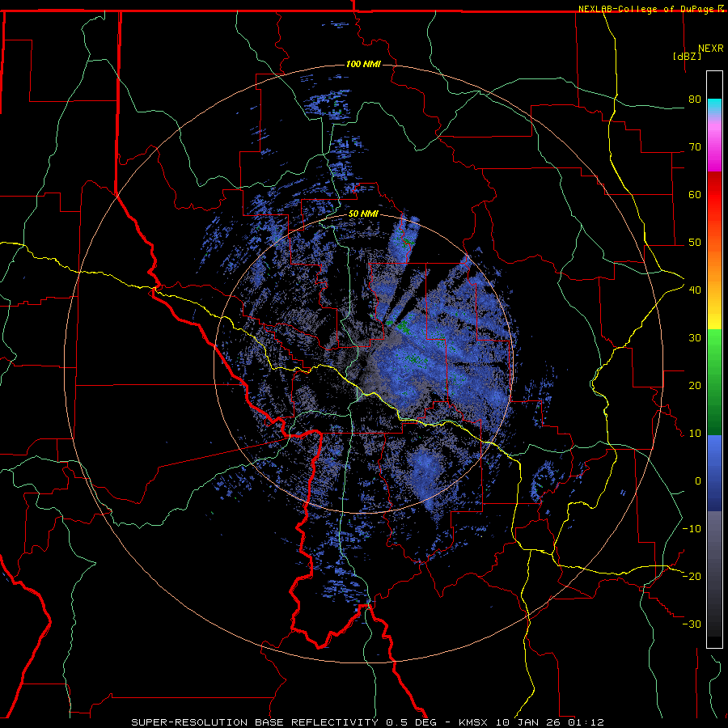Click the 20 value on dBZ scale
The width and height of the screenshot is (728, 728).
[695, 386]
